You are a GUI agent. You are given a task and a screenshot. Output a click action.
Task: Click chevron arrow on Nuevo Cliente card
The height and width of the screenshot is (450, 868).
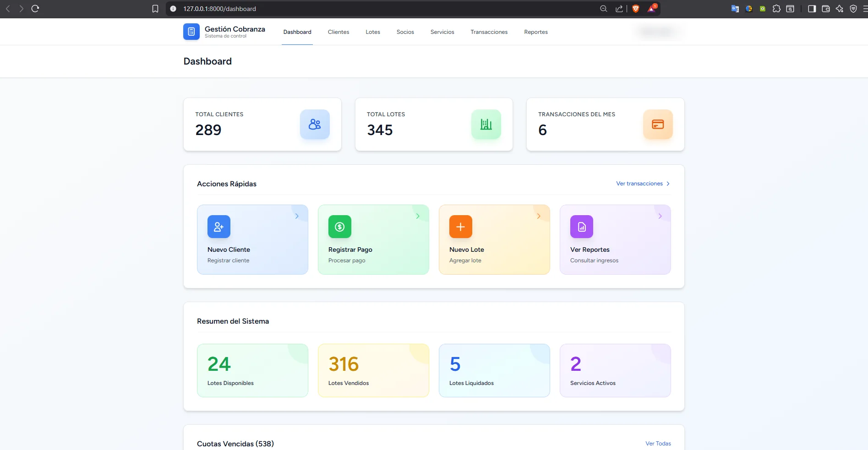tap(297, 216)
